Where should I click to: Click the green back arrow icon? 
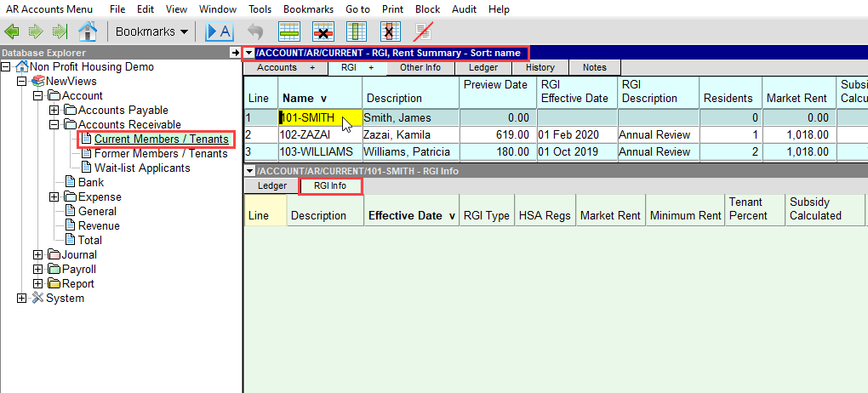[x=12, y=32]
